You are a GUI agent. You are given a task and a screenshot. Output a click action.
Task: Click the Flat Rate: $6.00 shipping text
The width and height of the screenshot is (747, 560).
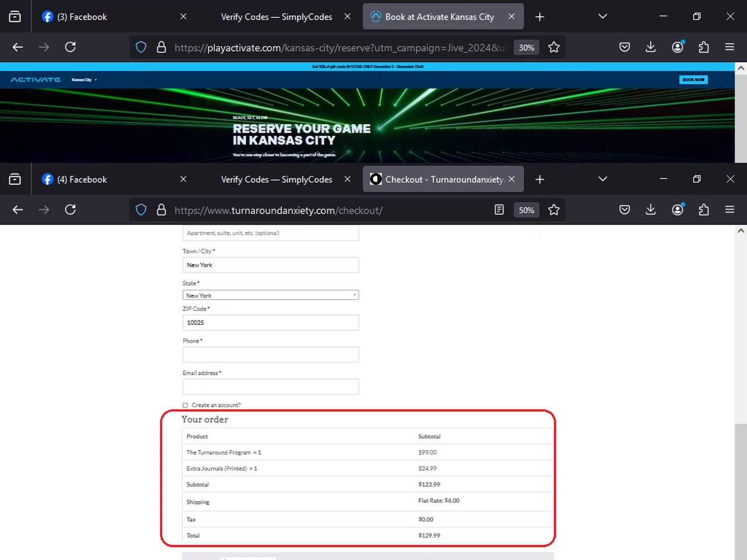point(439,501)
